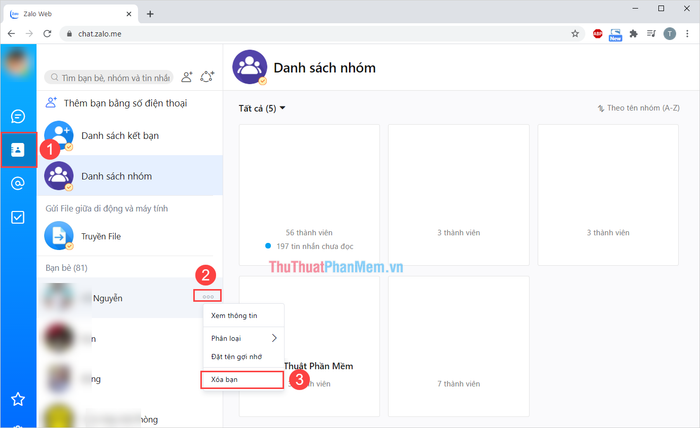Choose Đặt tên gợi nhớ in context menu

point(244,357)
